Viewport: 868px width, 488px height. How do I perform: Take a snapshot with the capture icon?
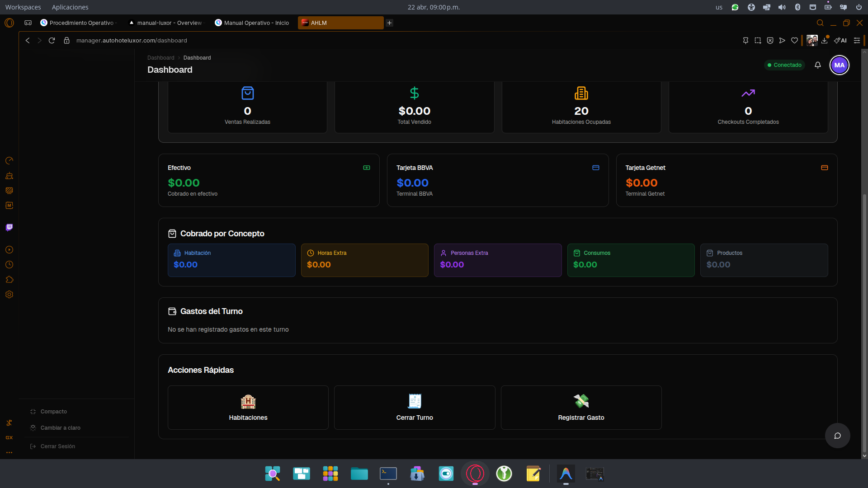758,41
